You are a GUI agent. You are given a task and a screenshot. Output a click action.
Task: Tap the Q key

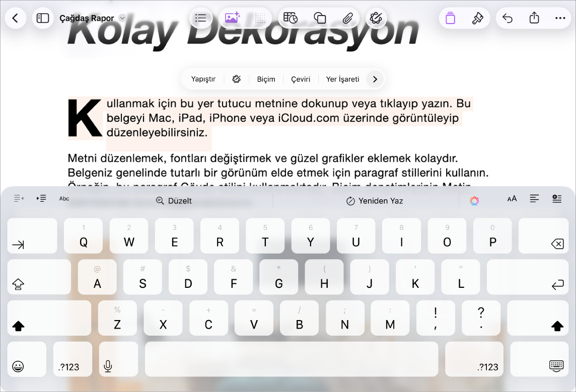click(x=84, y=236)
